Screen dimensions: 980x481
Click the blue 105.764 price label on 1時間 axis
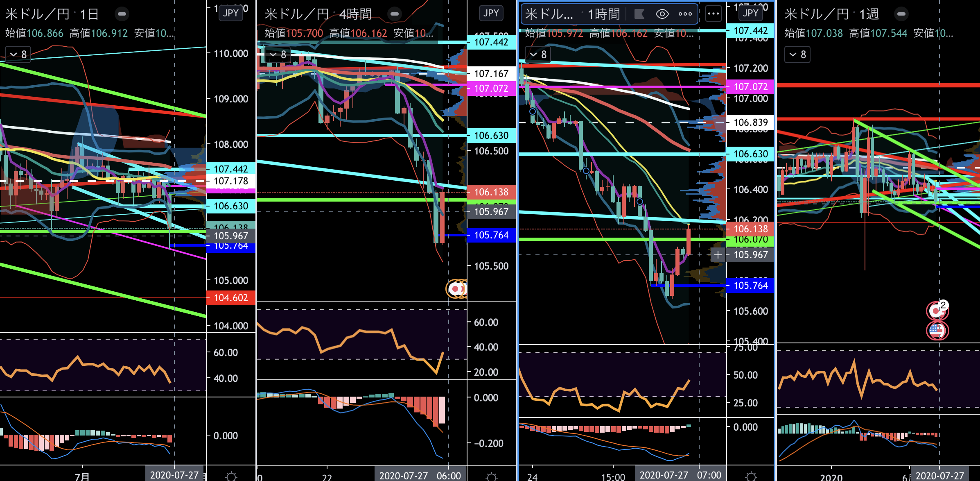click(750, 286)
